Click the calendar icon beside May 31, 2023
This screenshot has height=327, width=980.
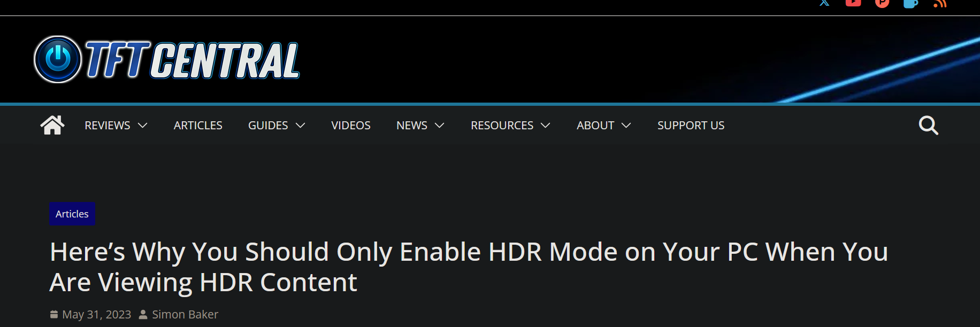(54, 314)
